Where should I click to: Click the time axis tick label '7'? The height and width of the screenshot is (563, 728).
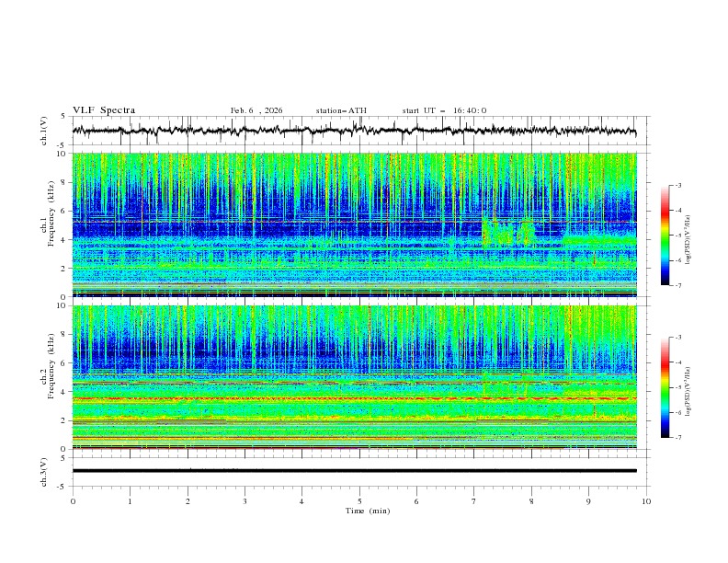click(474, 501)
